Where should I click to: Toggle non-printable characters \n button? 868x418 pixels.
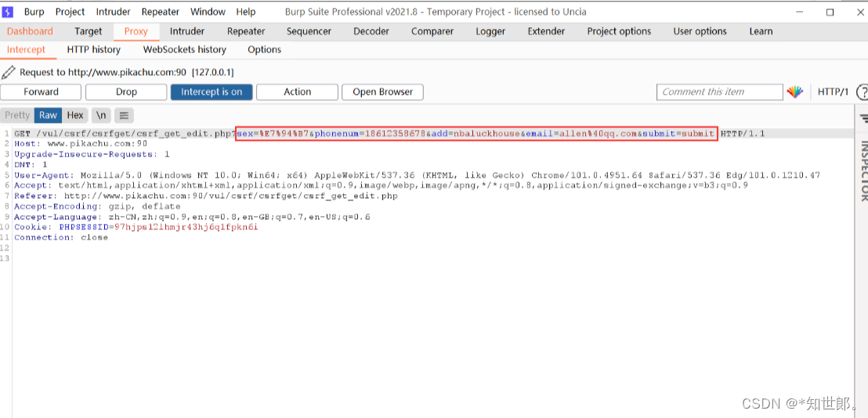(101, 116)
